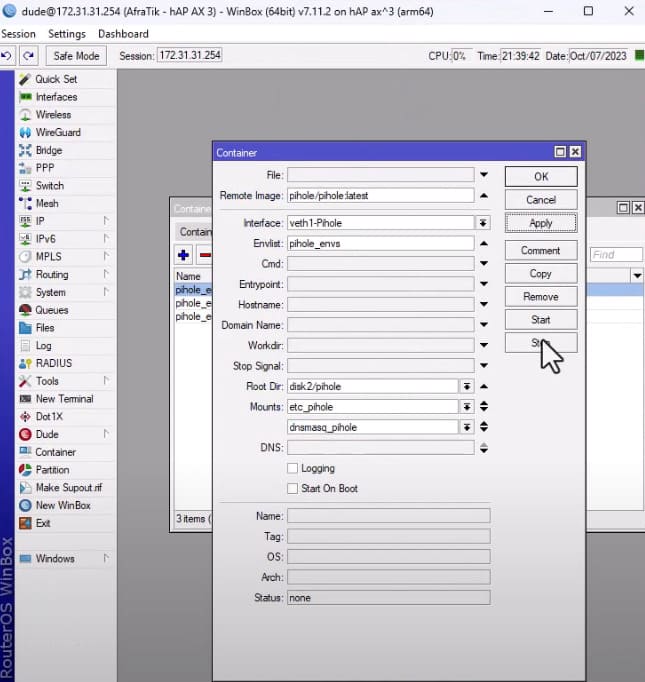Open the Mesh section

coord(47,203)
